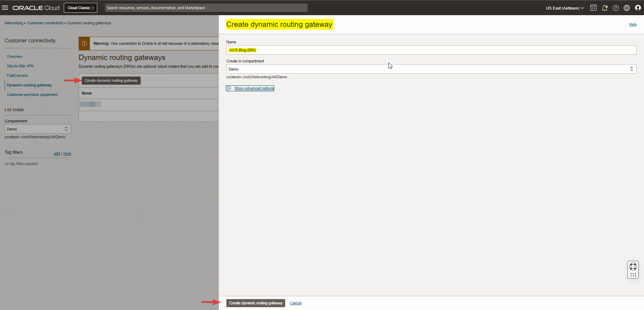Click the warning banner alert icon
Image resolution: width=644 pixels, height=310 pixels.
[84, 43]
